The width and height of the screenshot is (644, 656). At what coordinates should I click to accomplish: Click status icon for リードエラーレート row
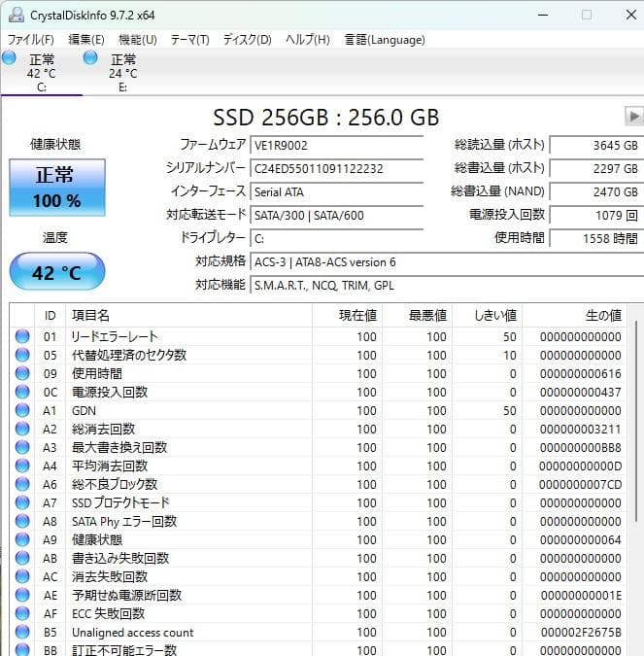(22, 336)
